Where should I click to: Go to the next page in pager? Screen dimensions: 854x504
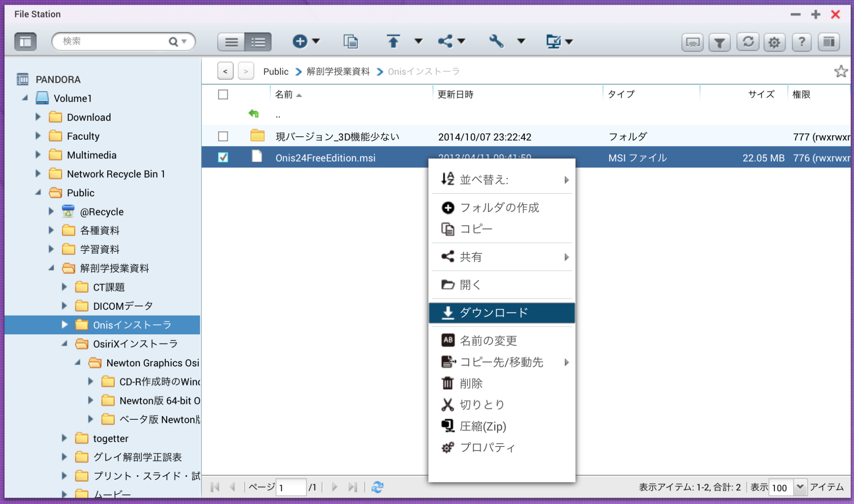pyautogui.click(x=334, y=487)
